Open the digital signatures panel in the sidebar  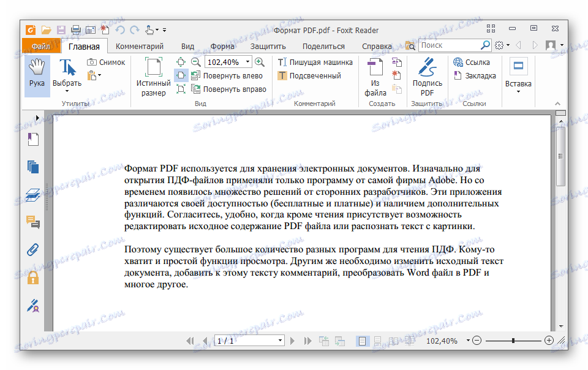coord(33,306)
